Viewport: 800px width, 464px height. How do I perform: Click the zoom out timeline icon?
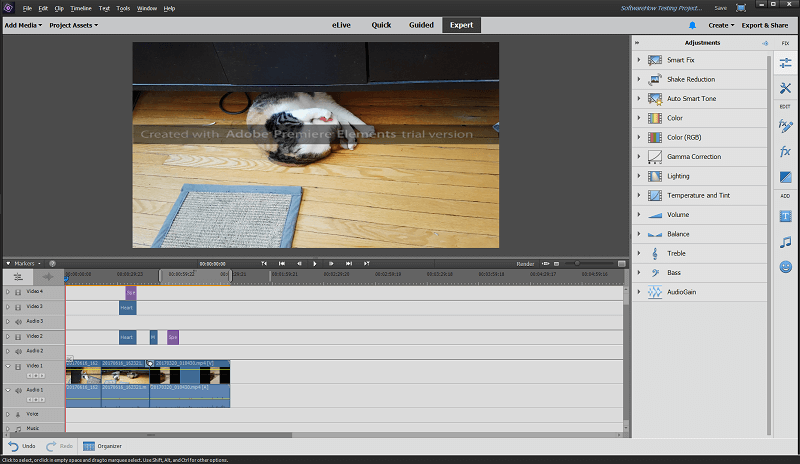[x=557, y=264]
